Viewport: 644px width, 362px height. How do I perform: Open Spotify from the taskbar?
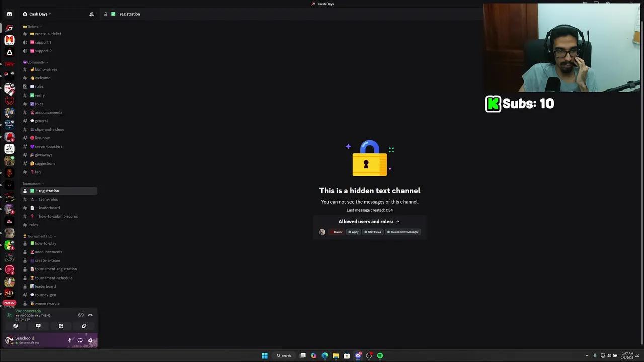380,356
